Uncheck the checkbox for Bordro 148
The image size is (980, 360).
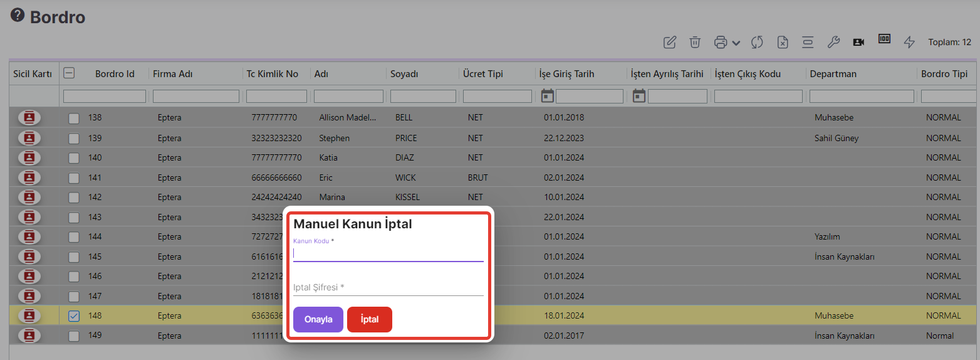pyautogui.click(x=74, y=316)
